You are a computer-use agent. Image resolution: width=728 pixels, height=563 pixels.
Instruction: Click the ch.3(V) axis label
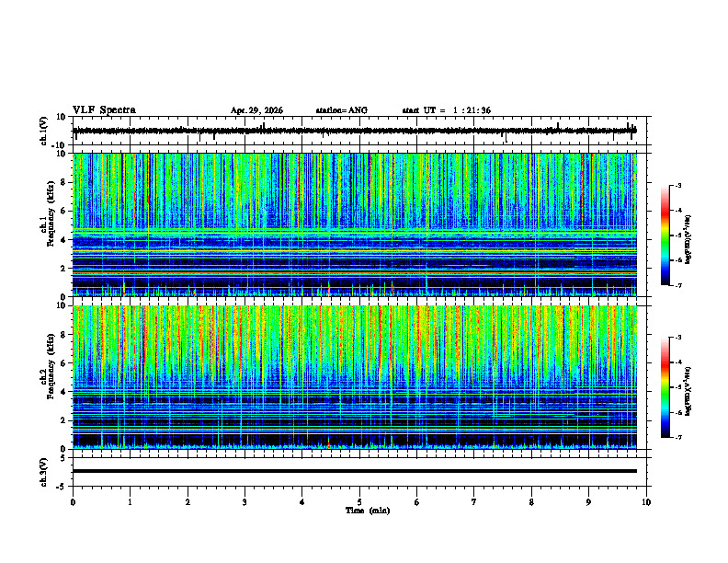point(44,472)
